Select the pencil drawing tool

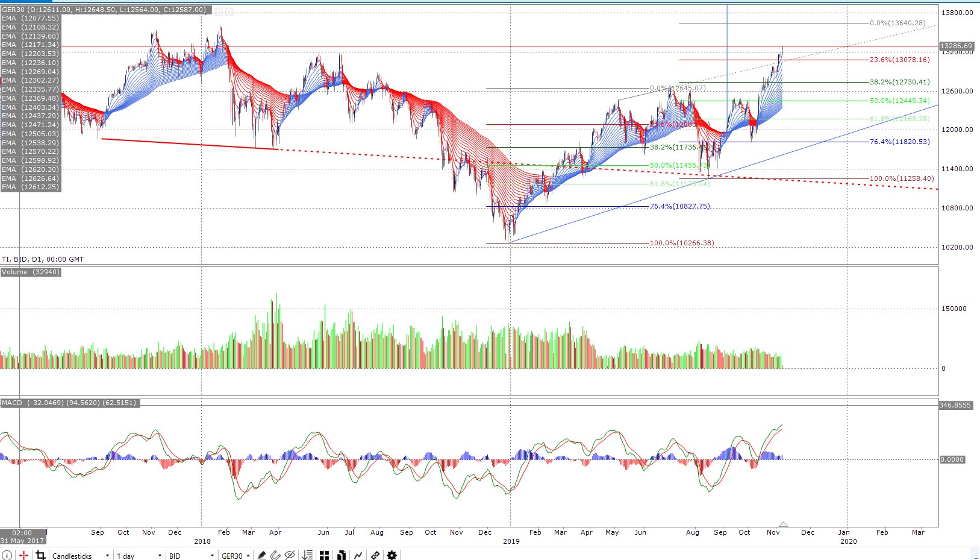coord(261,555)
